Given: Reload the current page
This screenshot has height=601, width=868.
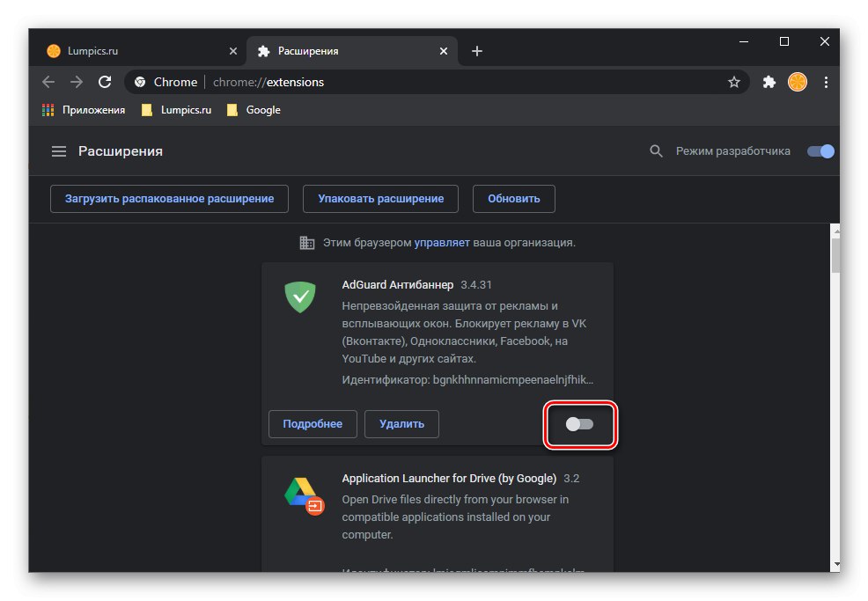Looking at the screenshot, I should pyautogui.click(x=105, y=82).
